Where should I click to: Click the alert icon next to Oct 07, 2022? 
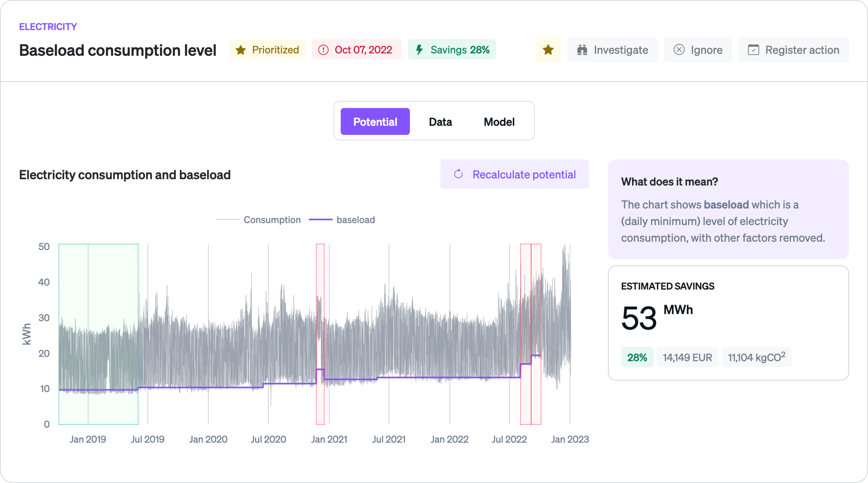point(323,50)
